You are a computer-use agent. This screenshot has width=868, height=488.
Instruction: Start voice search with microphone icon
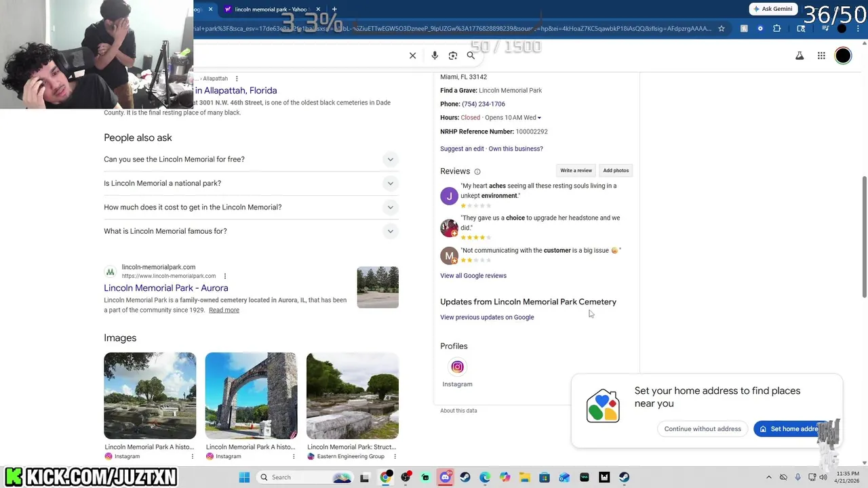[x=435, y=56]
